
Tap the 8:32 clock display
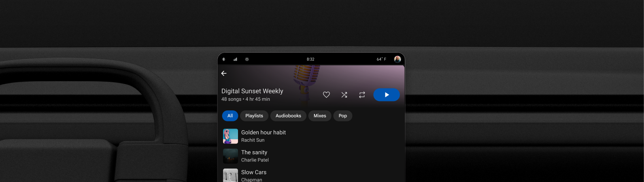[x=310, y=59]
